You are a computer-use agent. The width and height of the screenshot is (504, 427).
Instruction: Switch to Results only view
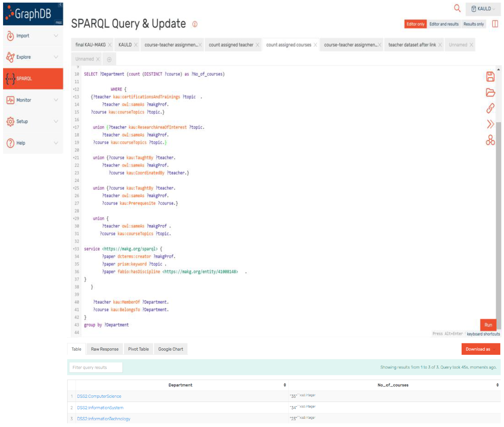(473, 24)
